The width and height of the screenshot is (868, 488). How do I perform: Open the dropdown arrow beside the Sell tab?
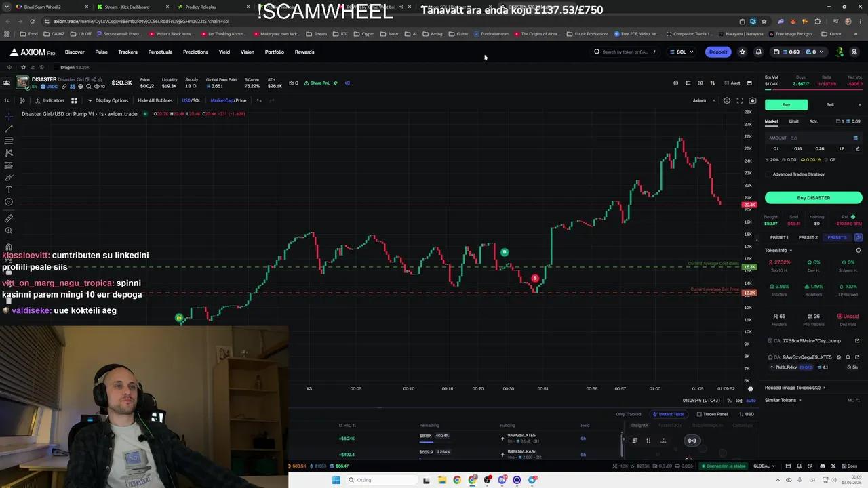(860, 104)
